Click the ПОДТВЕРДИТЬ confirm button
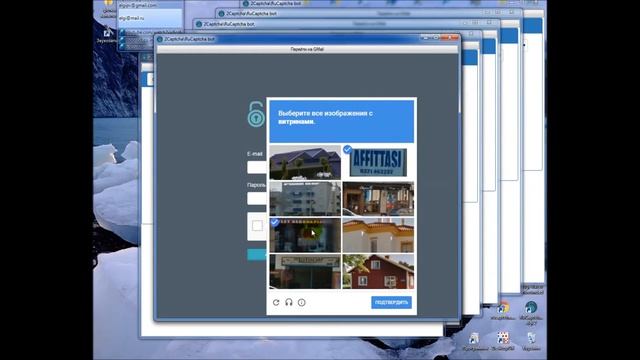 click(391, 302)
